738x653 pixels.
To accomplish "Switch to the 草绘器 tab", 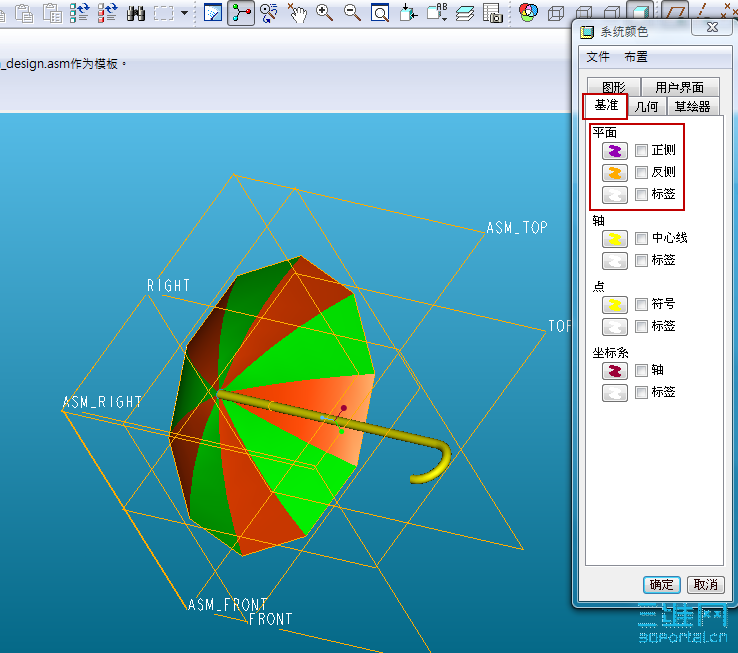I will pos(692,107).
